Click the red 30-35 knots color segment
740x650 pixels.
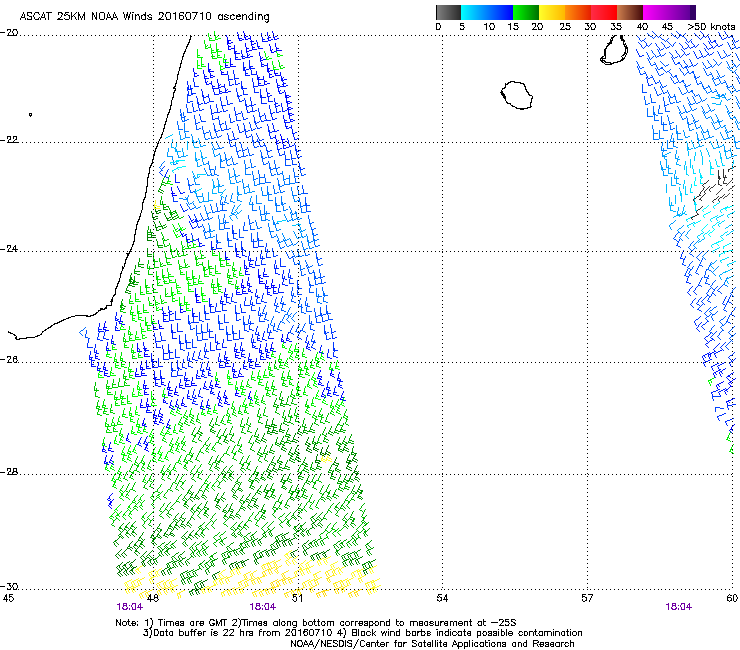(x=604, y=12)
